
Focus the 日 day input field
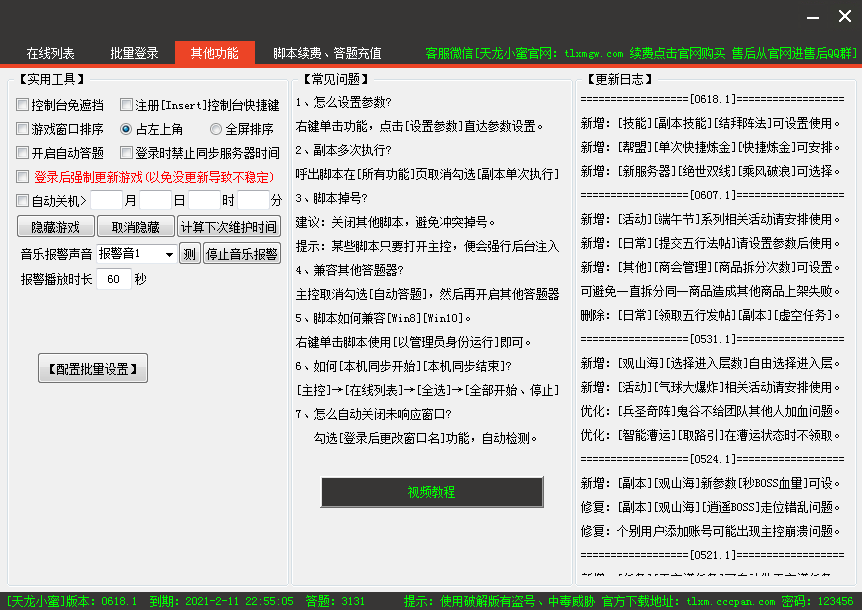click(x=156, y=200)
